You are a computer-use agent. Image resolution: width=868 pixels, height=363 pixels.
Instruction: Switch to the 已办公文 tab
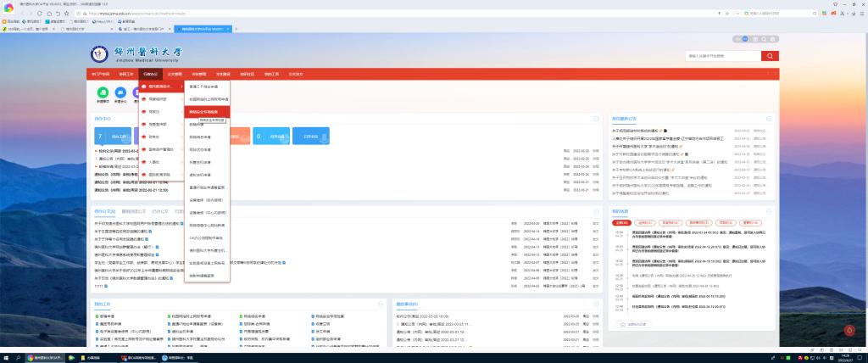coord(159,211)
